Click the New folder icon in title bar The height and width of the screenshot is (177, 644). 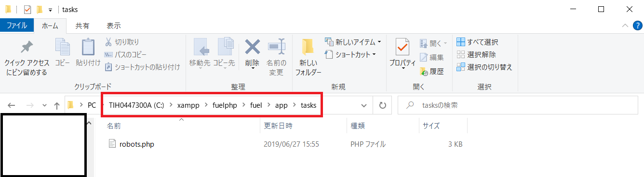pyautogui.click(x=40, y=9)
